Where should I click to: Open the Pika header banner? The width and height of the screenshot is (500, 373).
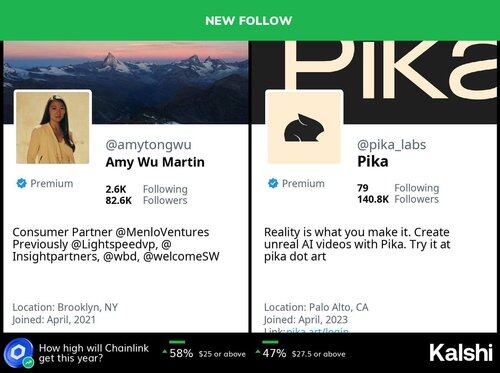tap(374, 82)
